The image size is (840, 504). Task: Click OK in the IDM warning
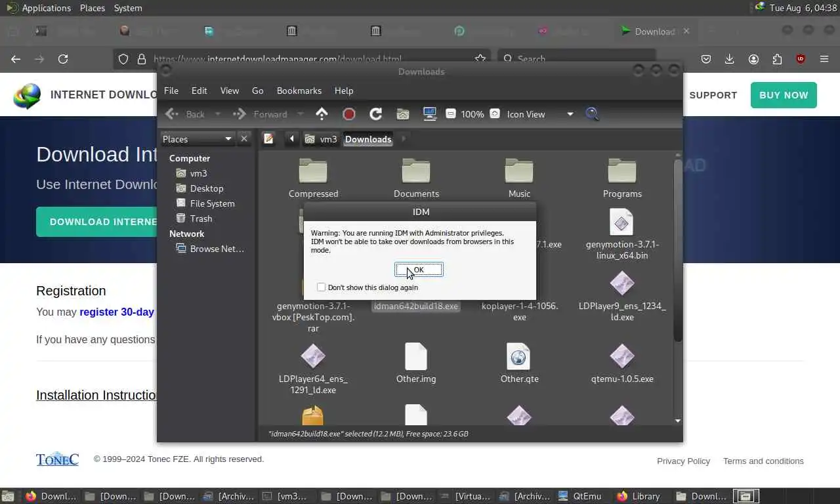pos(419,270)
